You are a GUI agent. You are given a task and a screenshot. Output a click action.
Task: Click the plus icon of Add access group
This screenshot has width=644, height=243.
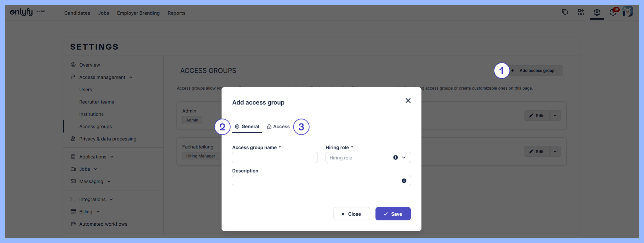pyautogui.click(x=513, y=71)
